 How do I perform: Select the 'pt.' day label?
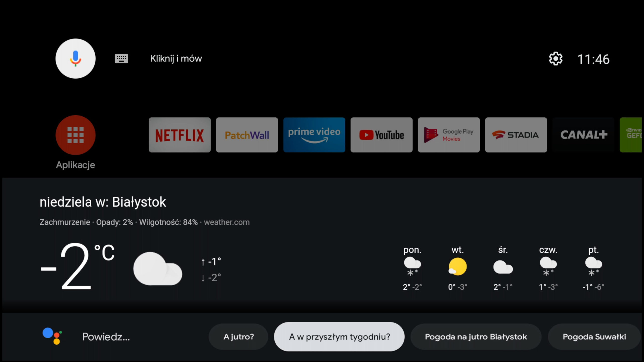coord(593,250)
